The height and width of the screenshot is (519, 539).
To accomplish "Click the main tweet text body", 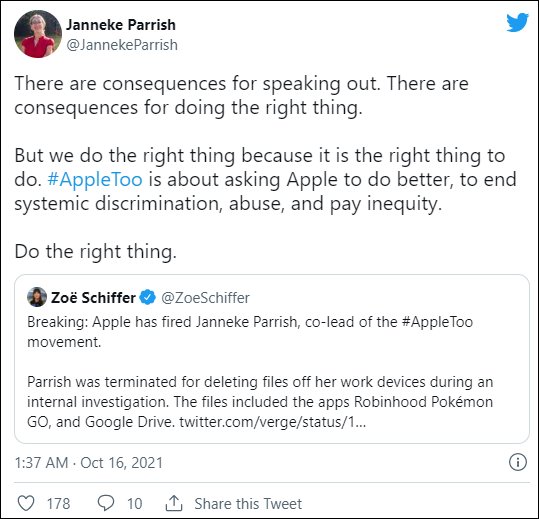I will click(x=265, y=167).
